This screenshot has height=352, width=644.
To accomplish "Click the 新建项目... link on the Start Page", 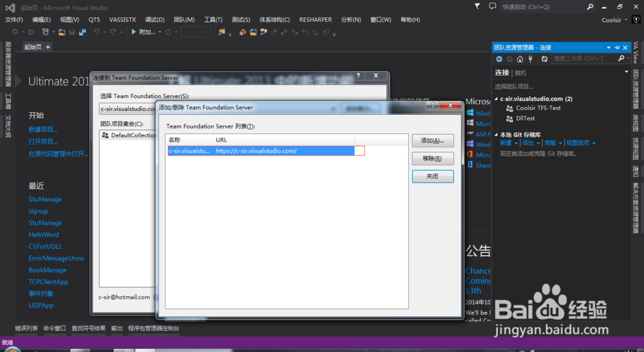I will (x=43, y=129).
